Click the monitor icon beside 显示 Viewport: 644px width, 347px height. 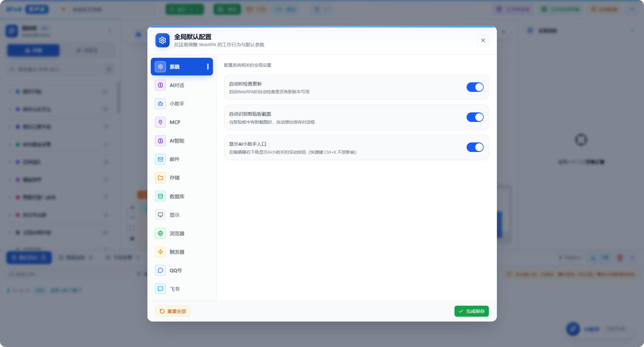160,215
